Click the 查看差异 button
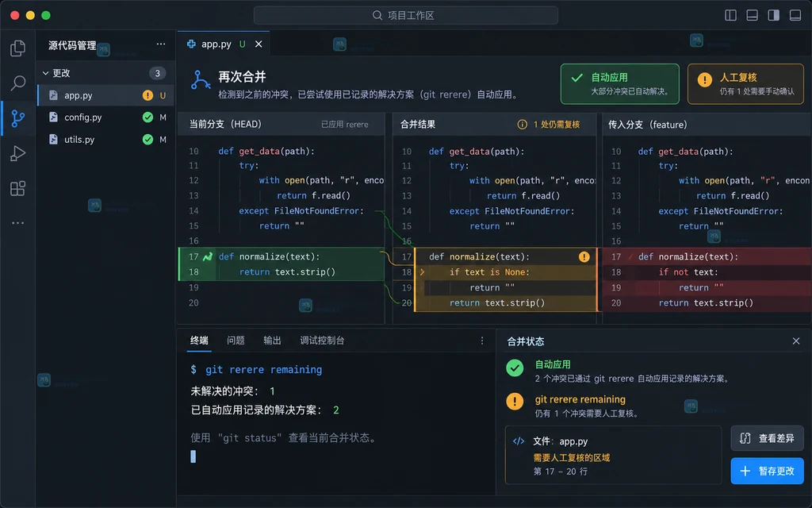812x508 pixels. click(x=767, y=438)
